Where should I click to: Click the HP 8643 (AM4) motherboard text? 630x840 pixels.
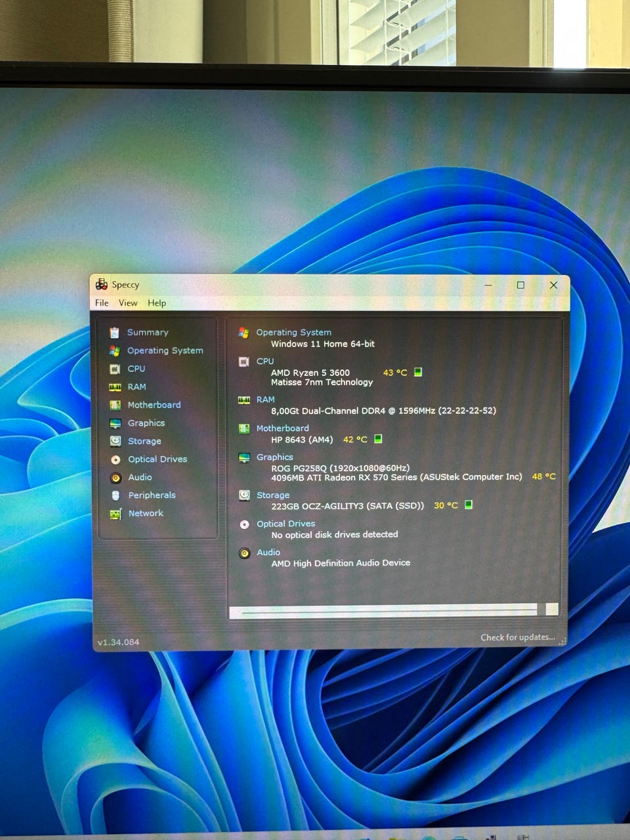[302, 440]
